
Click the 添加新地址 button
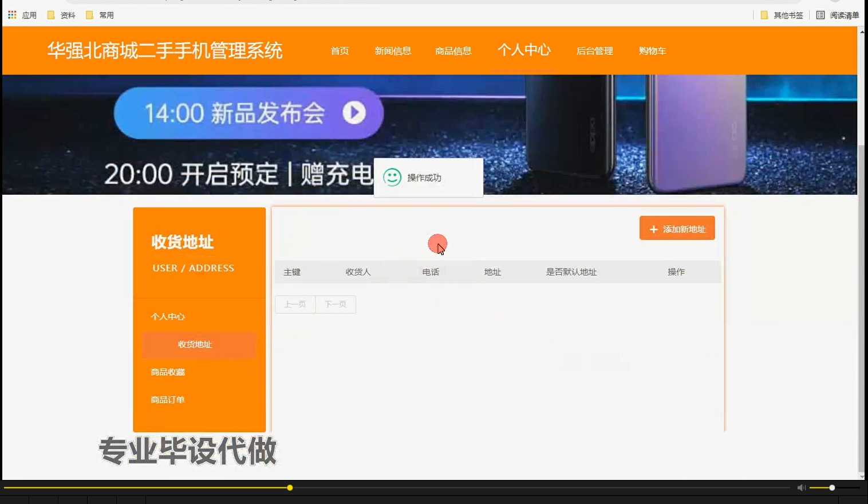(677, 228)
